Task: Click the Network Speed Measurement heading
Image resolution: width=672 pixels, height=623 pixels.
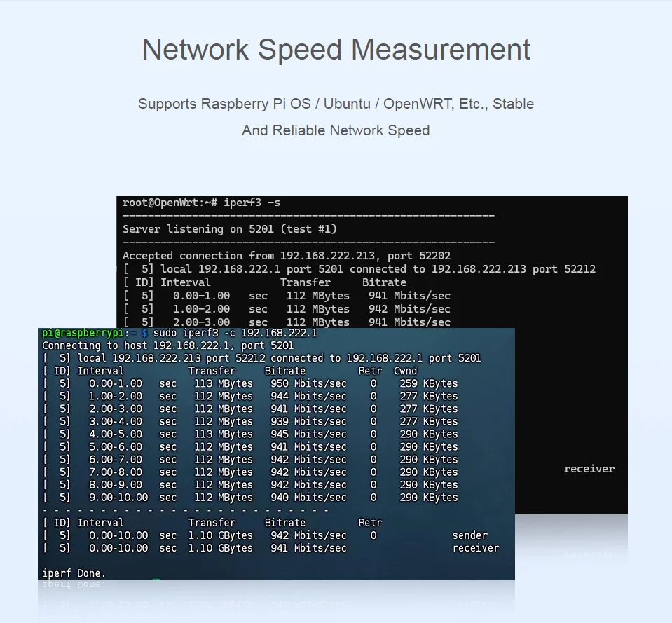Action: coord(336,50)
